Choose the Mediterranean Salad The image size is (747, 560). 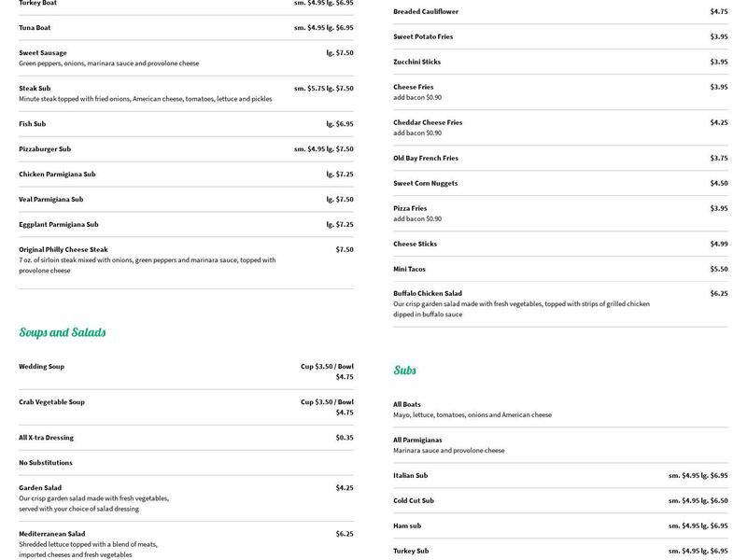pos(51,534)
